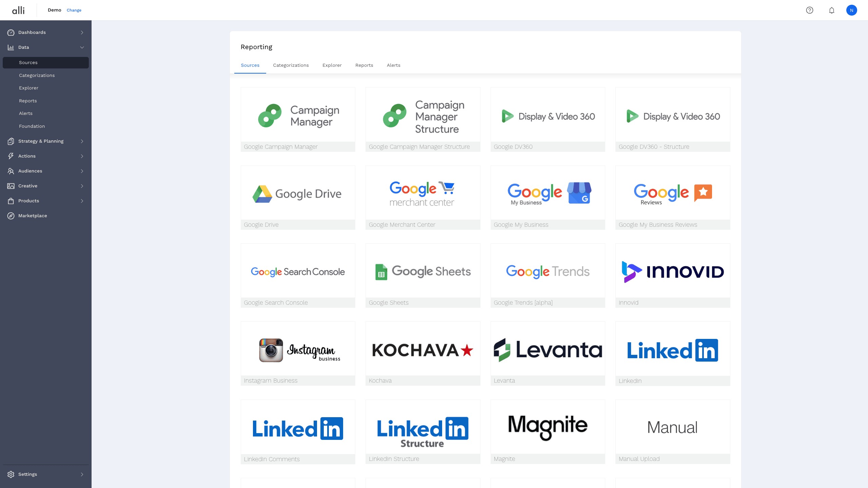Select the Google My Business Reviews source

[x=673, y=198]
